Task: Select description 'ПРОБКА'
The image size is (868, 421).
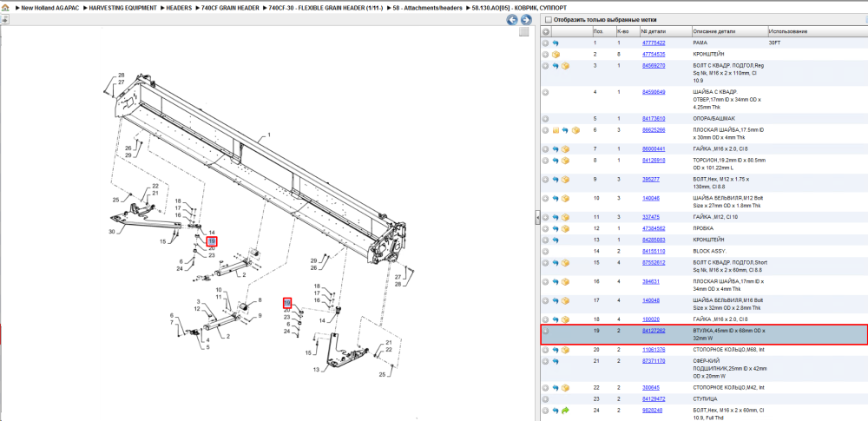Action: point(703,228)
